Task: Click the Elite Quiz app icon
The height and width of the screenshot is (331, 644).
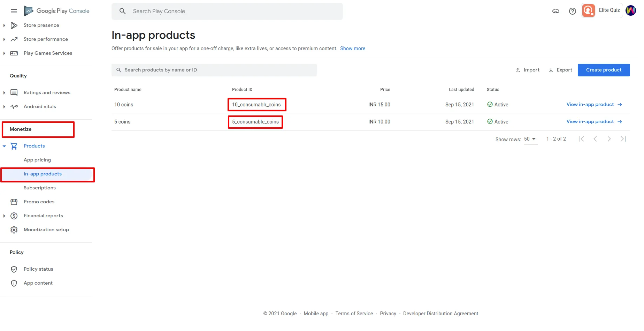Action: pos(588,10)
